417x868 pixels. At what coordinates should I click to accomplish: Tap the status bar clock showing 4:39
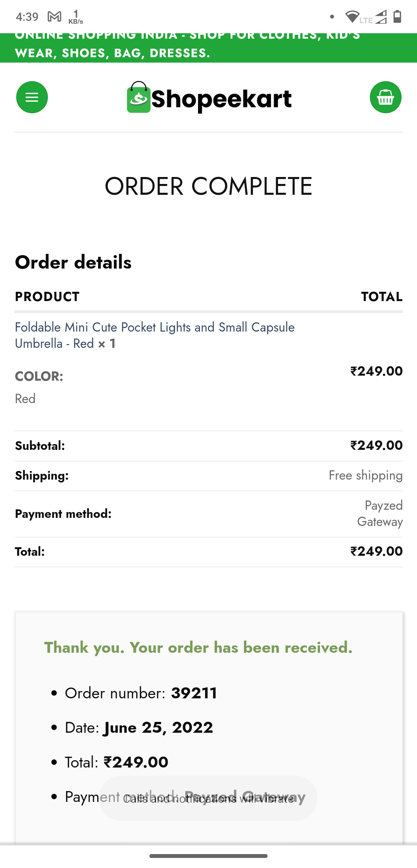point(27,17)
